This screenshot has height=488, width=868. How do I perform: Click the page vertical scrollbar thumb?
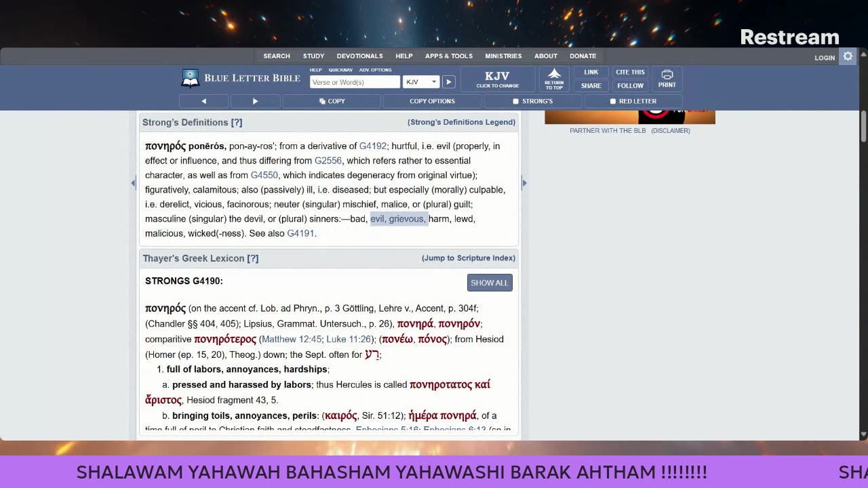pos(863,127)
